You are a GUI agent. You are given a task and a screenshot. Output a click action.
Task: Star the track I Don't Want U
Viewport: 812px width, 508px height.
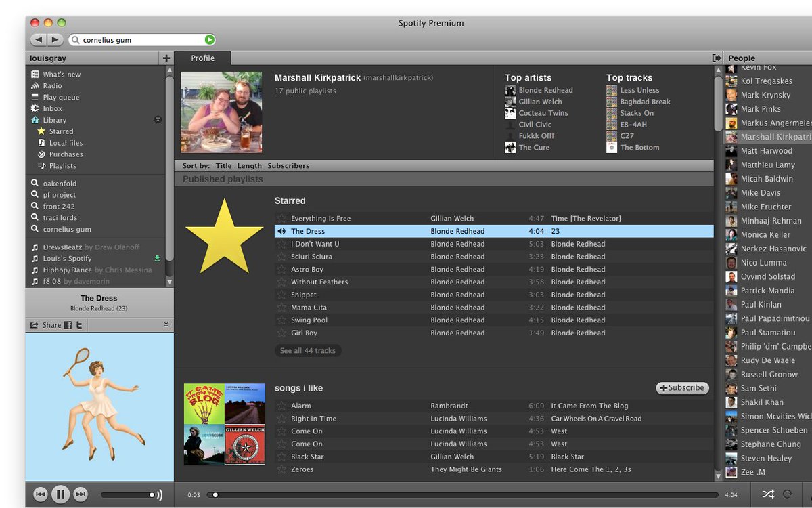[281, 245]
